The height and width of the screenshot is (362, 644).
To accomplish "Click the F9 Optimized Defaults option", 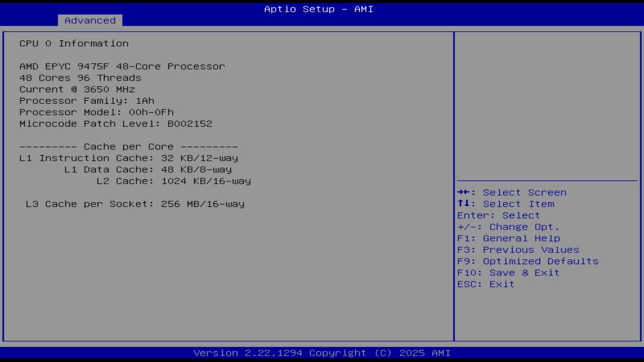I will pos(527,261).
